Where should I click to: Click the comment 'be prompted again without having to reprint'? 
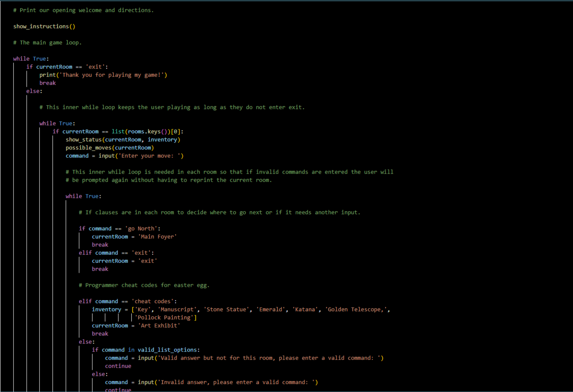pyautogui.click(x=169, y=180)
